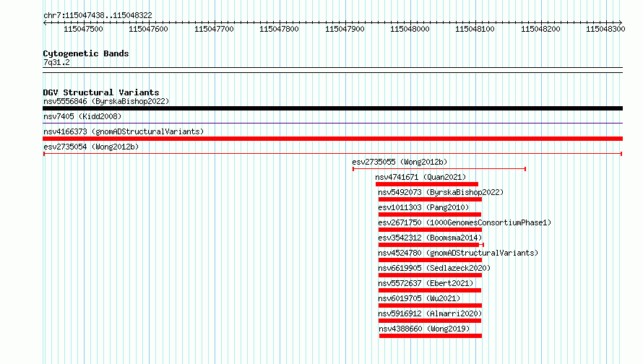Click ruler position 115047600

tap(148, 29)
